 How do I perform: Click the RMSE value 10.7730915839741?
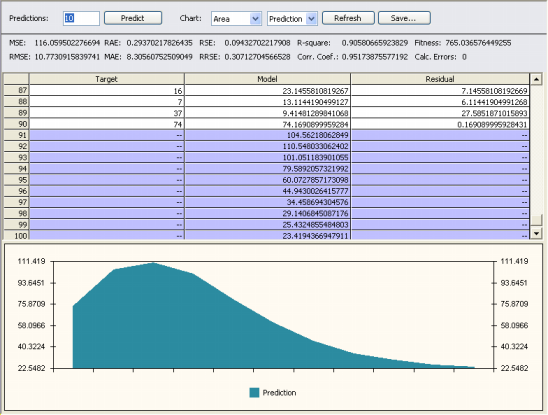tap(67, 57)
